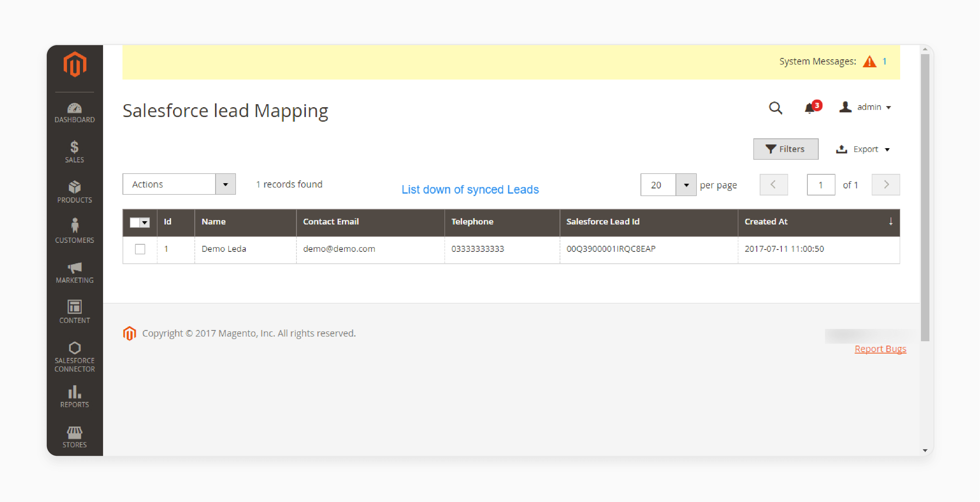Open the Dashboard menu
The image size is (980, 502).
point(75,113)
